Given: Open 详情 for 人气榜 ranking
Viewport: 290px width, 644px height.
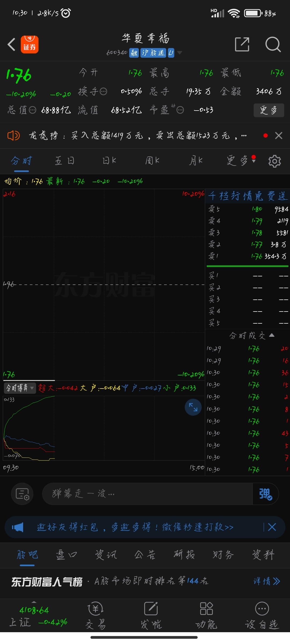Looking at the screenshot, I should point(267,581).
